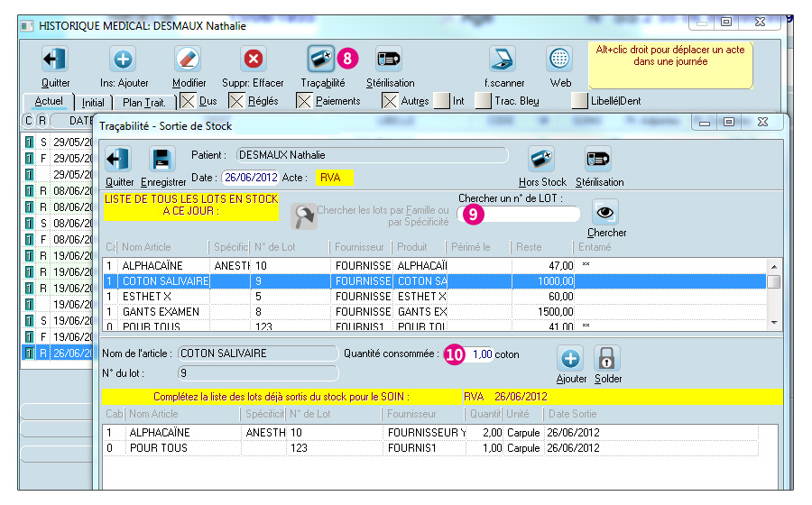Click the Chercher eye icon
This screenshot has height=505, width=812.
coord(605,212)
